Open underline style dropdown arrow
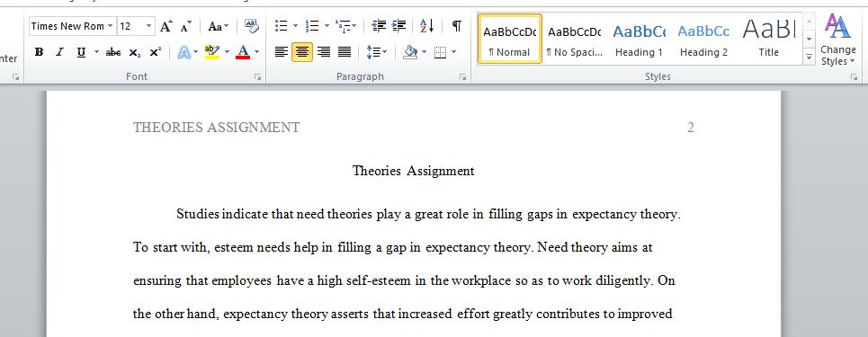 pos(96,52)
